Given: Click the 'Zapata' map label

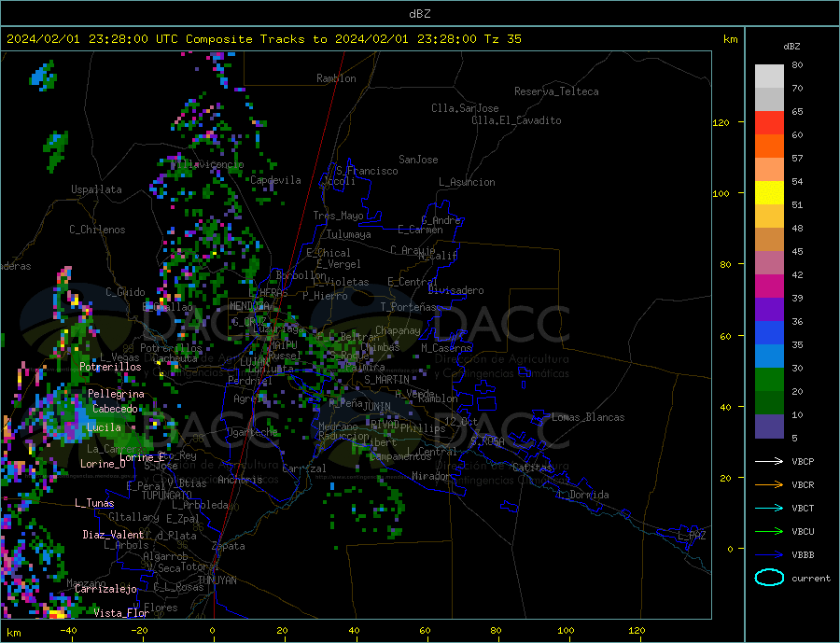Looking at the screenshot, I should pyautogui.click(x=229, y=547).
